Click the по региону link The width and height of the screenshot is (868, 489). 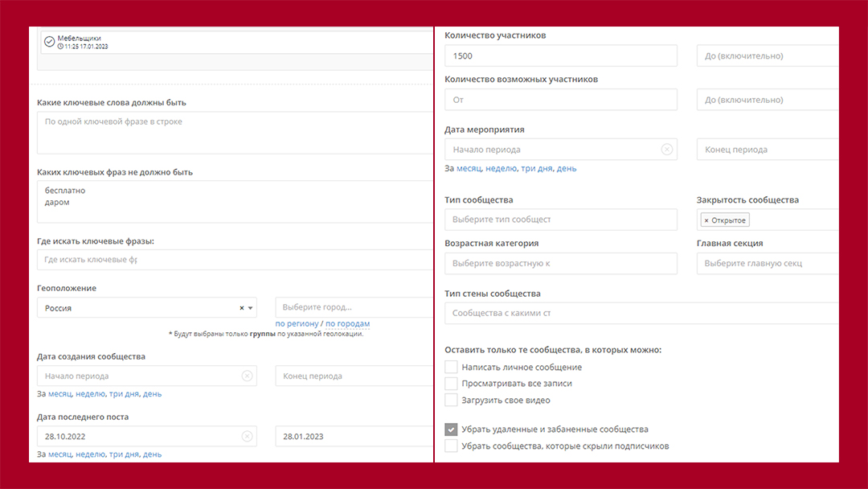297,323
